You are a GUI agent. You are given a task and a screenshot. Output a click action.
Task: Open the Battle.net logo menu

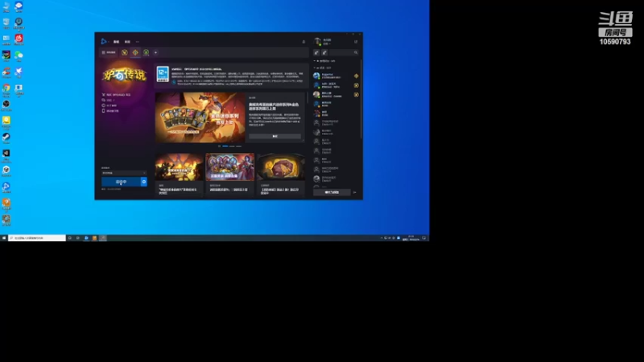(x=104, y=42)
